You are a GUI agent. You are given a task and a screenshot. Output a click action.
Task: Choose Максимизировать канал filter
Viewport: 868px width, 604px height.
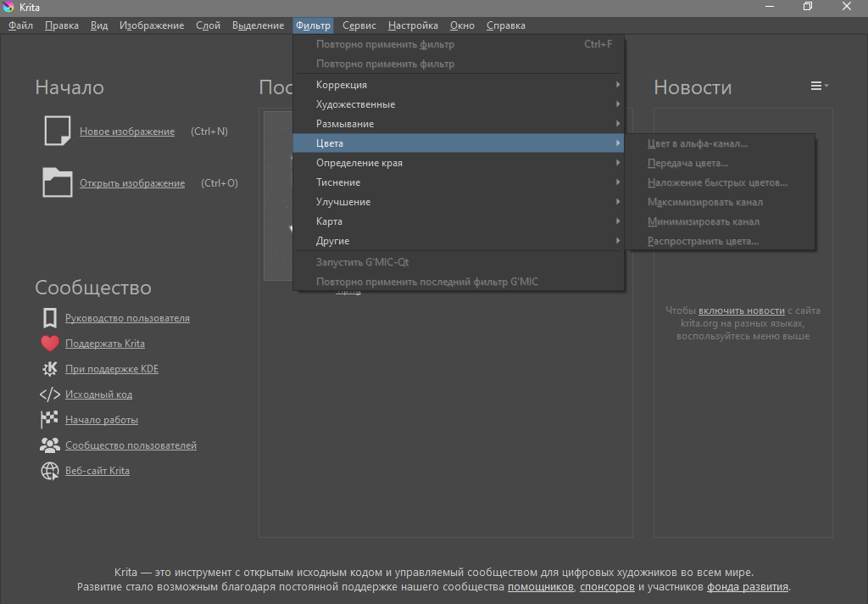[720, 202]
